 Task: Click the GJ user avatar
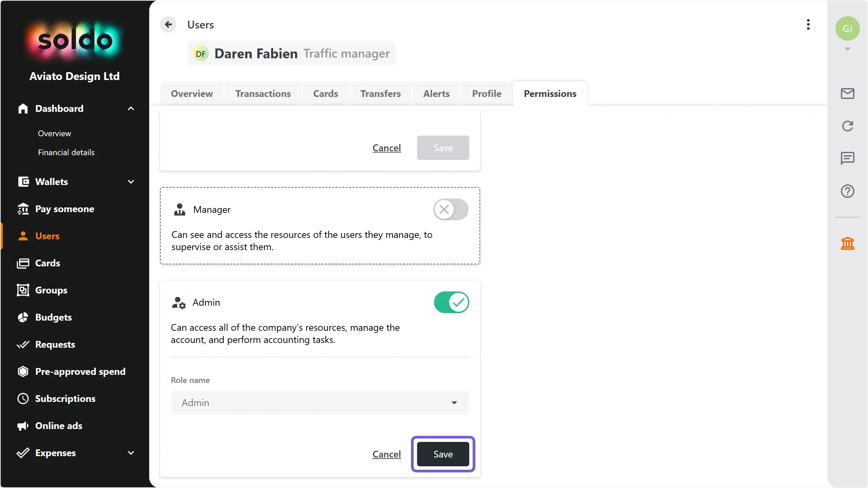click(x=847, y=28)
